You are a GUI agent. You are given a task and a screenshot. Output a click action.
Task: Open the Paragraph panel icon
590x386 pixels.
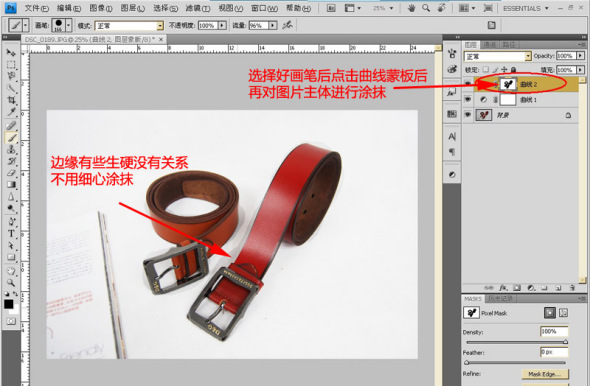tap(452, 152)
